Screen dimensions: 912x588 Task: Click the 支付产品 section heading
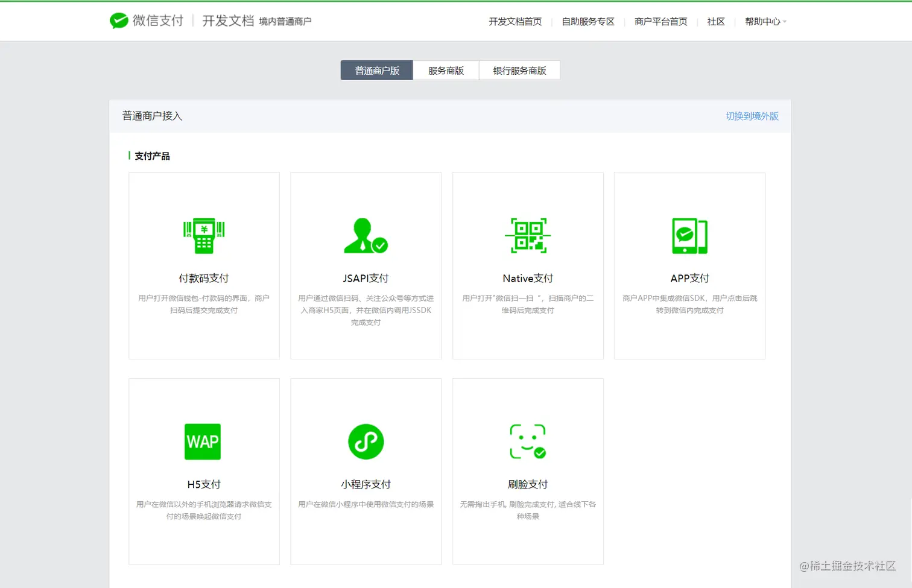coord(152,156)
